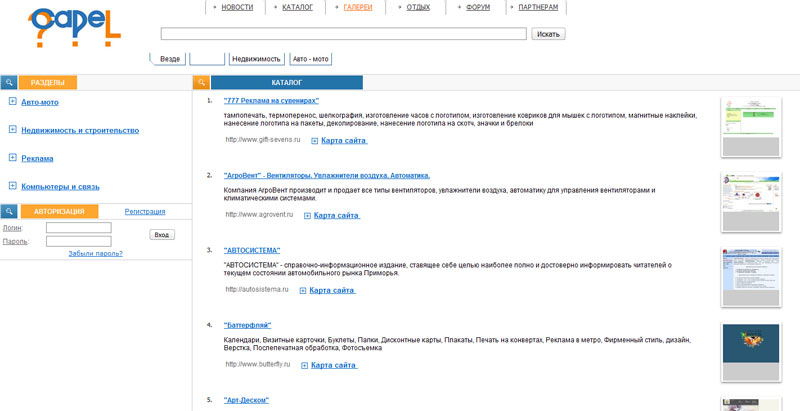The image size is (800, 411).
Task: Click the Авторизация panel header
Action: point(60,212)
